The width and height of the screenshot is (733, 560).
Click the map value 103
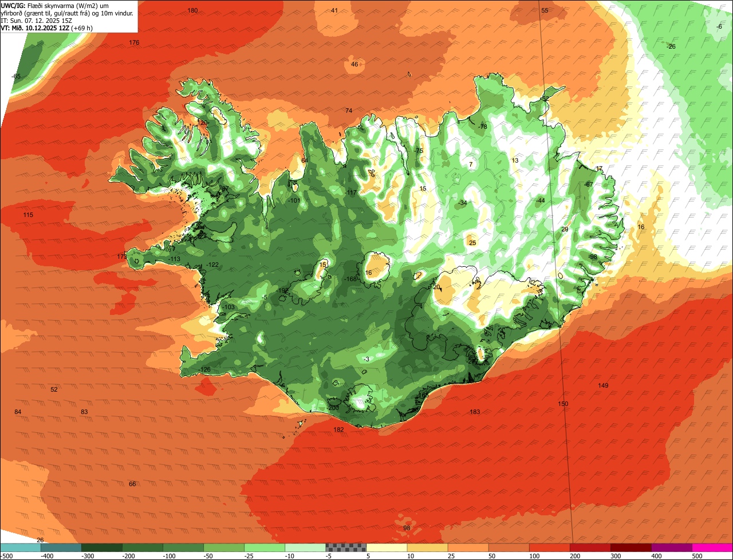[229, 307]
